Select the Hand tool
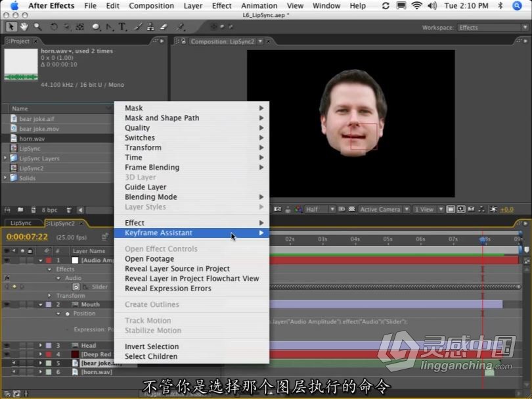 [x=24, y=26]
